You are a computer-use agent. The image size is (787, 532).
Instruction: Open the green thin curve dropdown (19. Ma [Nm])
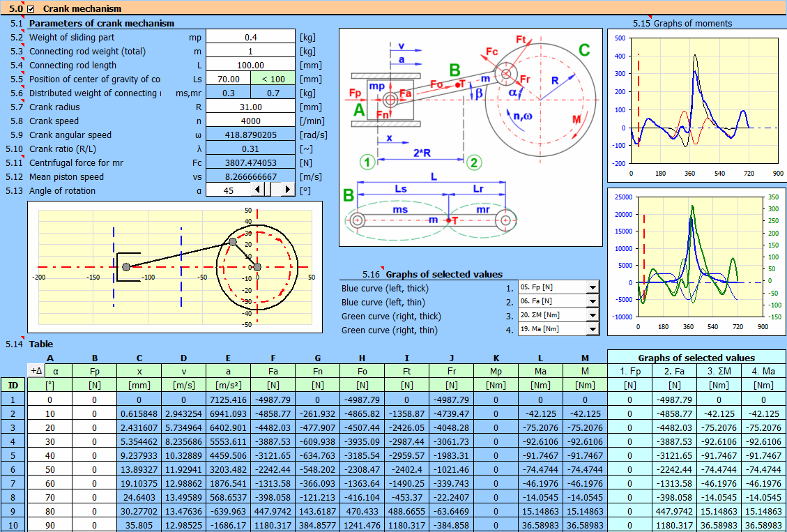click(593, 330)
